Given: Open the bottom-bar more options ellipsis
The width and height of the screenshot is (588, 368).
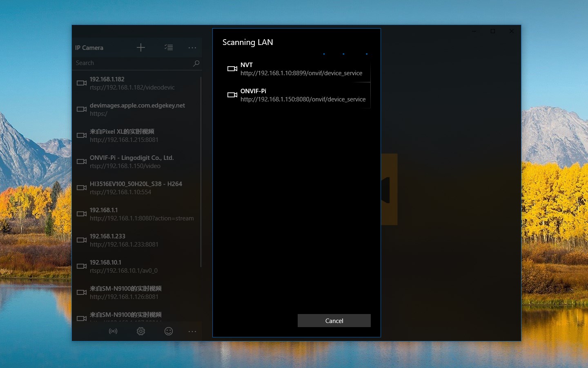Looking at the screenshot, I should (192, 331).
